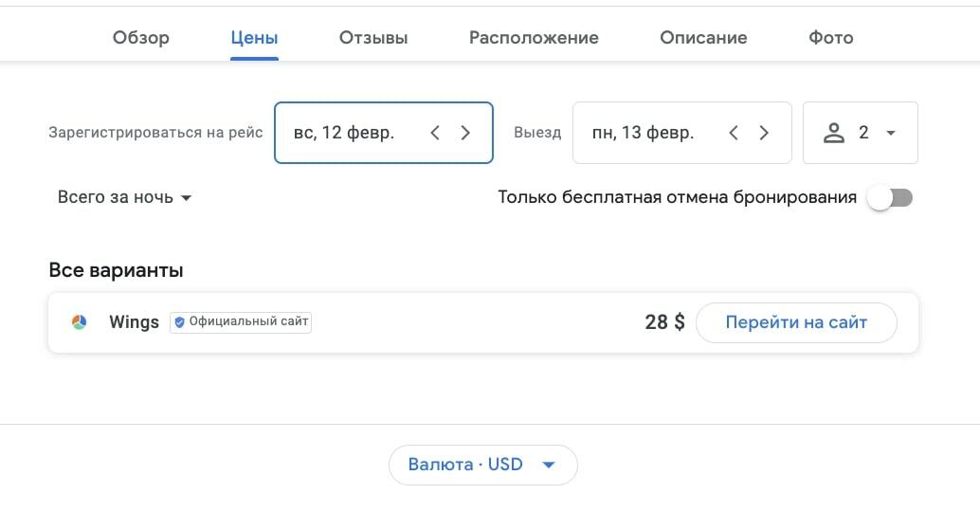Image resolution: width=980 pixels, height=512 pixels.
Task: Click the пн, 13 февр. checkout field
Action: pos(681,133)
